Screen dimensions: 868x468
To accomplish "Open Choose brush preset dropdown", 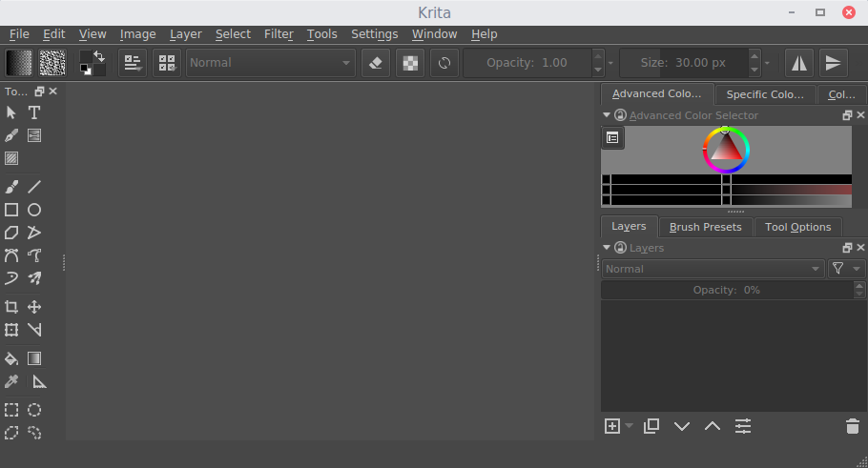I will (x=167, y=63).
